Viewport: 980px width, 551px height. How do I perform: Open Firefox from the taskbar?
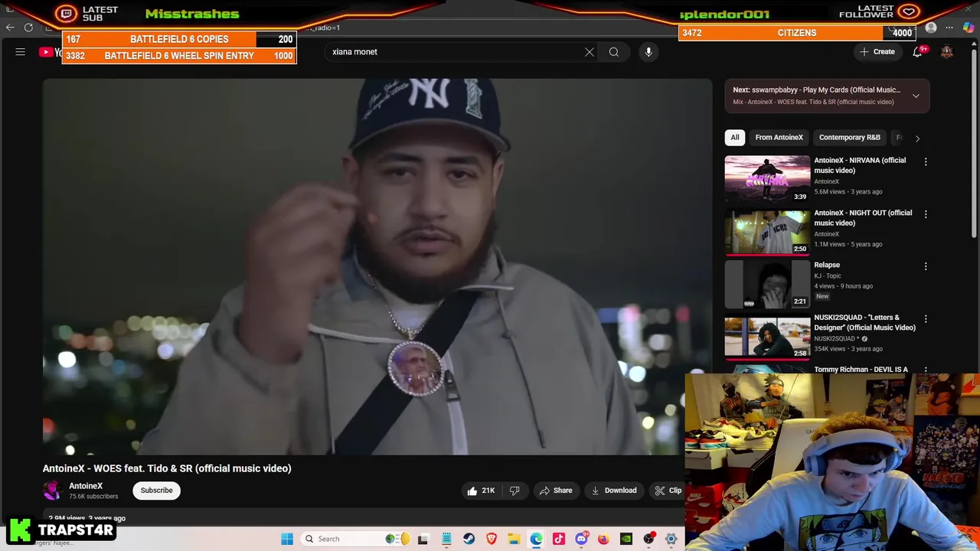point(603,539)
